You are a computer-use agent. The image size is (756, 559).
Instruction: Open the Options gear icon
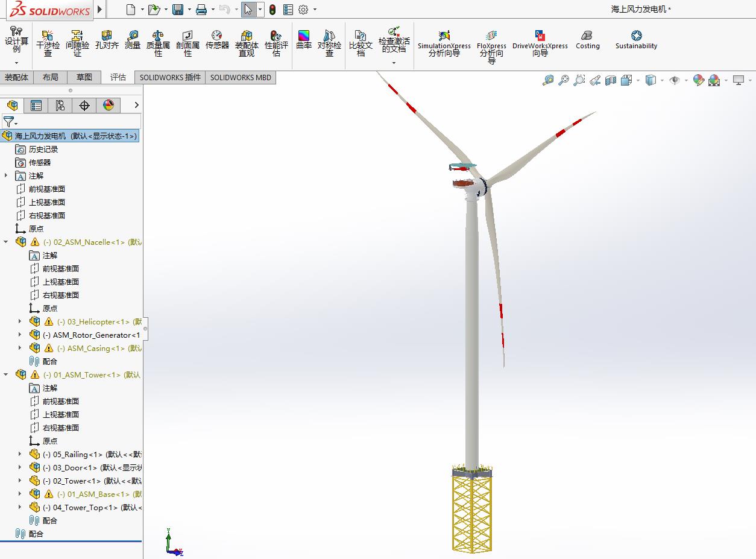point(303,10)
